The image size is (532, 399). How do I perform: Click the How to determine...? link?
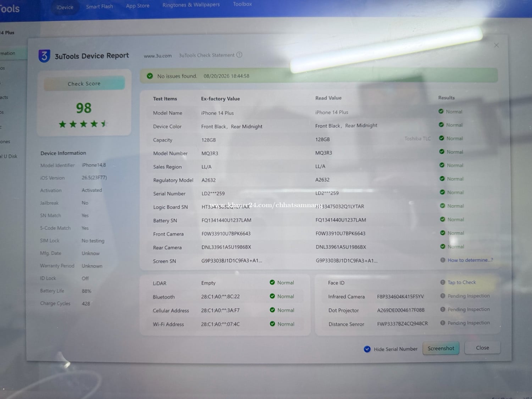[470, 260]
